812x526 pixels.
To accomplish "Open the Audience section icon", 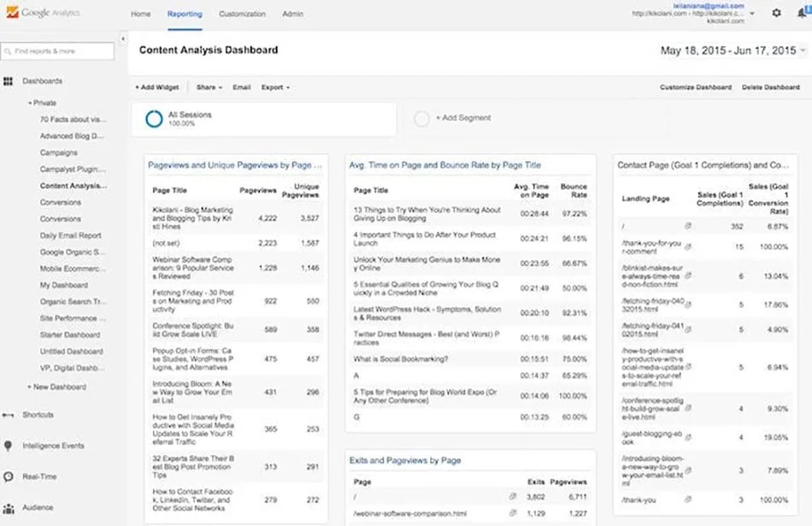I will [10, 506].
